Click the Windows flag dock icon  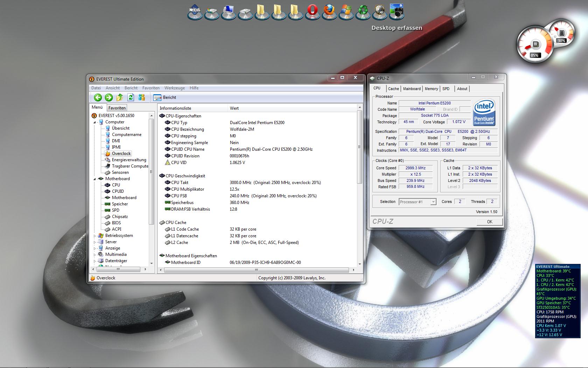(x=346, y=12)
